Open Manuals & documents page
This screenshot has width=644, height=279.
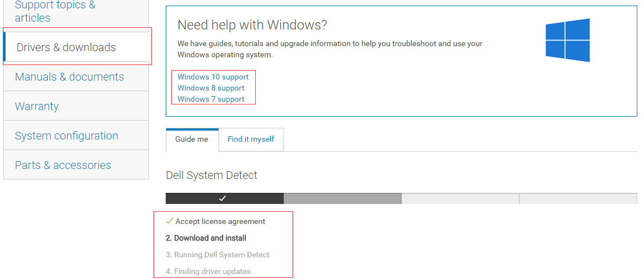pos(70,77)
